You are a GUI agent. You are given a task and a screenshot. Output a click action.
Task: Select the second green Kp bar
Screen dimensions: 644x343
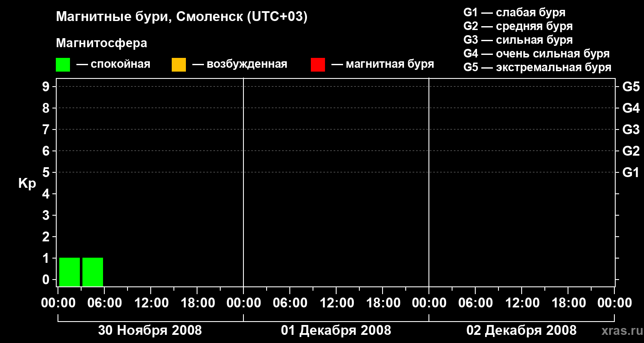[x=93, y=272]
